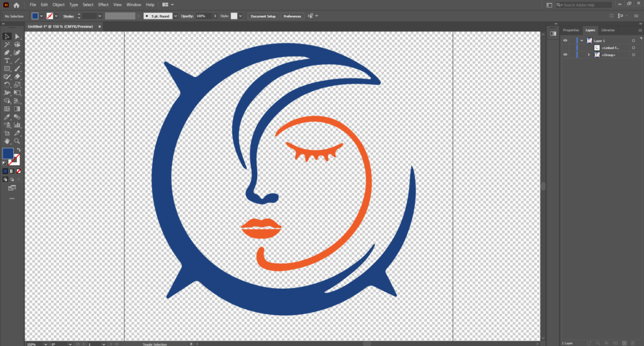Activate the Type tool
This screenshot has height=346, width=644.
[7, 61]
